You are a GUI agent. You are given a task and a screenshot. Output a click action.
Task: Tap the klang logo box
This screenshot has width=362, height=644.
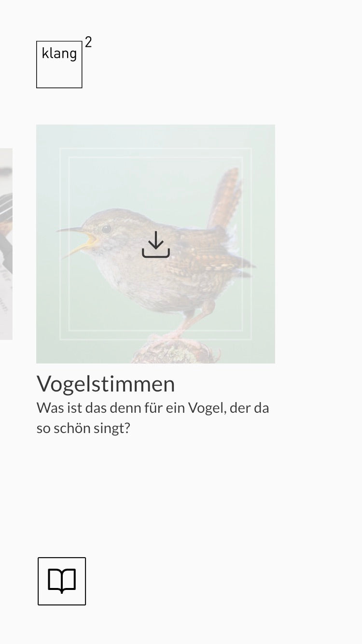pyautogui.click(x=59, y=65)
